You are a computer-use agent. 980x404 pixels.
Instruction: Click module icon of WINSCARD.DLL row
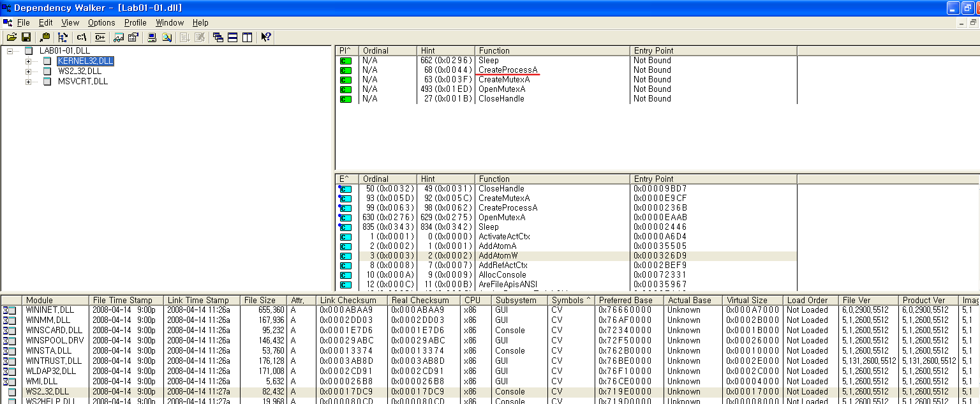click(x=10, y=331)
